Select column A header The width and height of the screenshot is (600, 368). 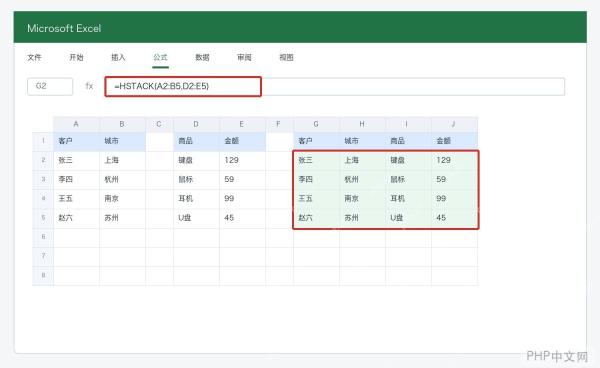pos(76,124)
